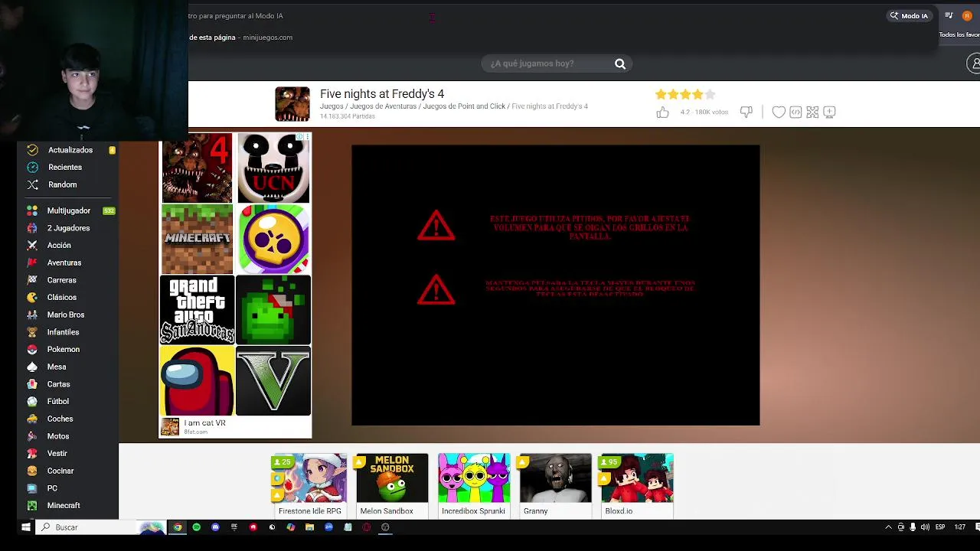This screenshot has height=551, width=980.
Task: Open PC category
Action: (52, 488)
